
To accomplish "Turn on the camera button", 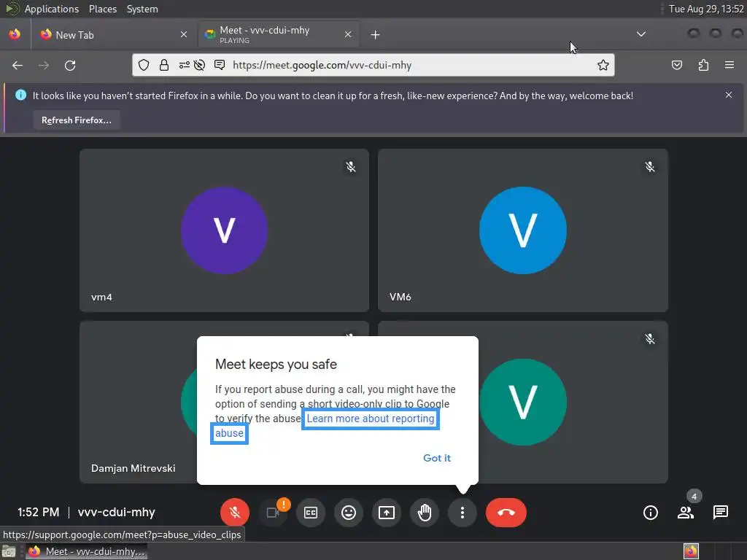I will coord(273,513).
